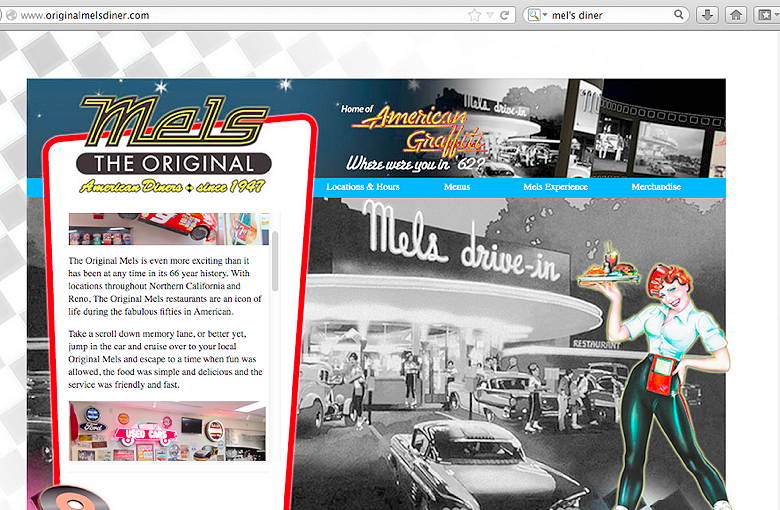This screenshot has height=510, width=780.
Task: Open the Bookmarks menu star button
Action: point(765,15)
